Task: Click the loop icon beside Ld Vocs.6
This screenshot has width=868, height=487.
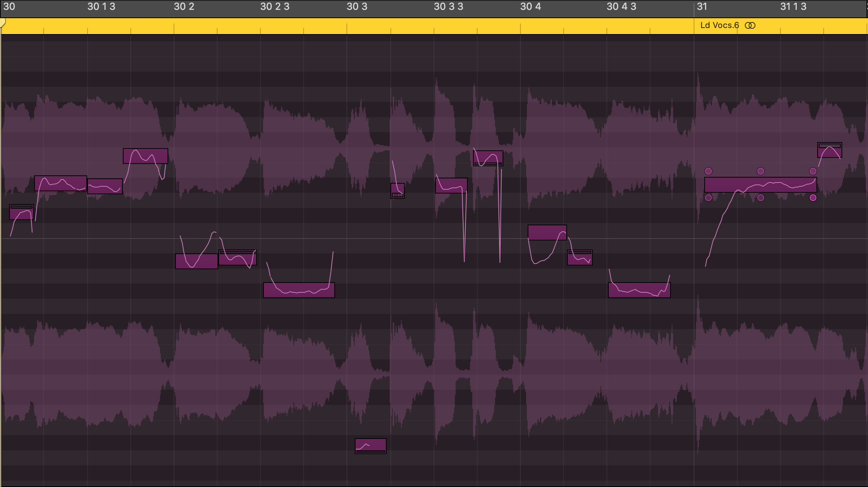Action: (x=750, y=25)
